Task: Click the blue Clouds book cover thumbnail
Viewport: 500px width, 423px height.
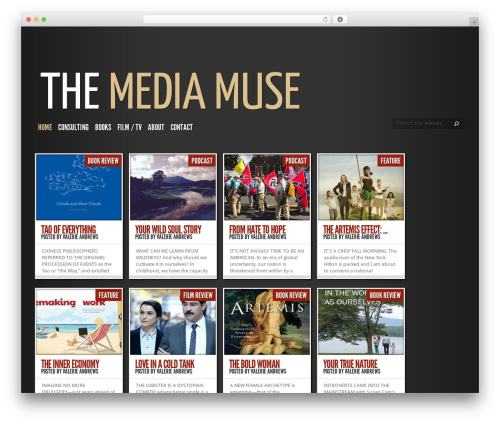Action: pos(79,187)
